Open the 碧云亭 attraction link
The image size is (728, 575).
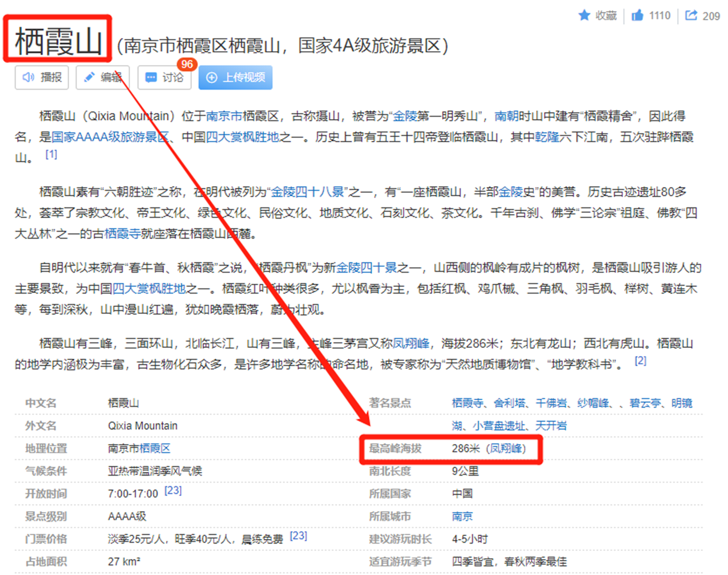(645, 403)
